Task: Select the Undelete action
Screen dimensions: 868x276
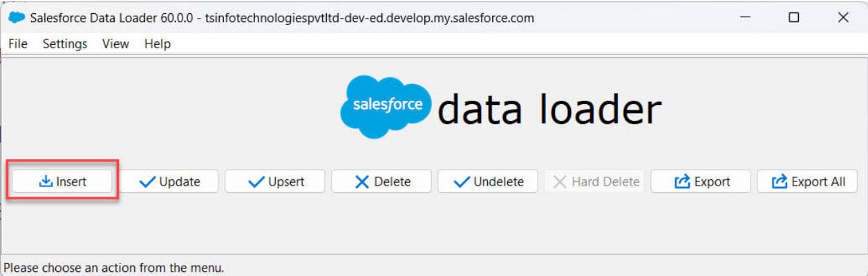Action: pos(489,181)
